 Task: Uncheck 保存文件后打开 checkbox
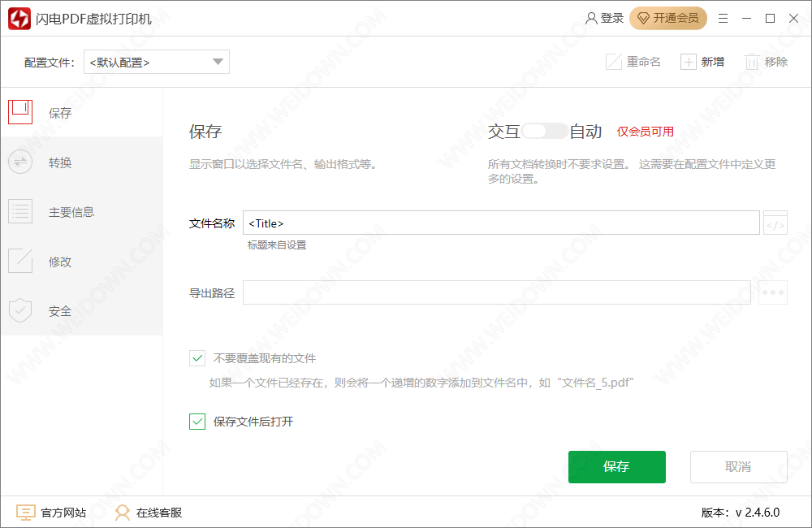click(197, 422)
